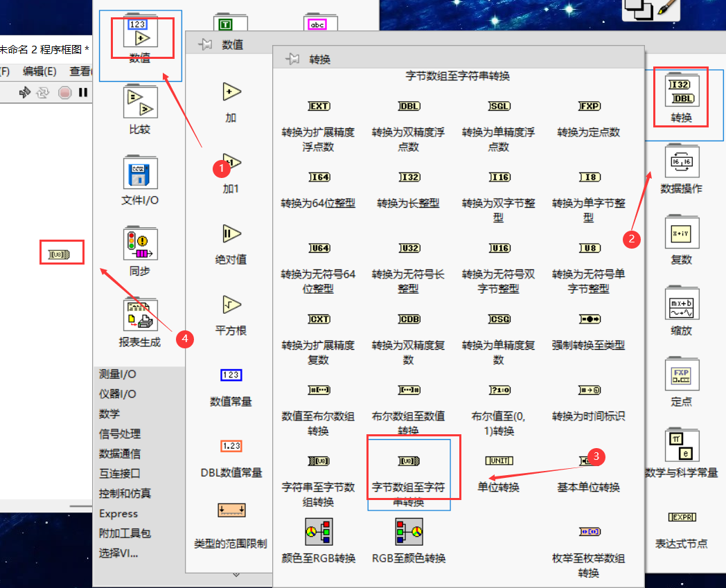Expand the 控制和仿真 category
The image size is (726, 588).
click(125, 494)
